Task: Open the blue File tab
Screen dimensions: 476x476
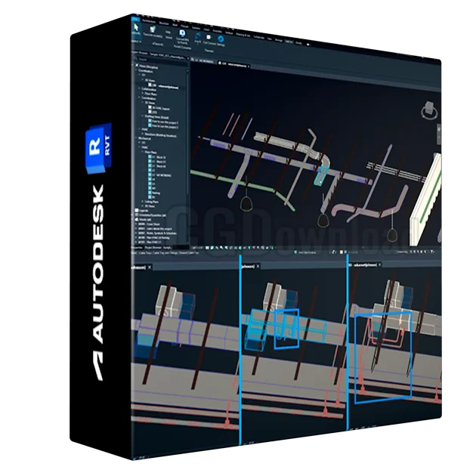Action: click(135, 19)
